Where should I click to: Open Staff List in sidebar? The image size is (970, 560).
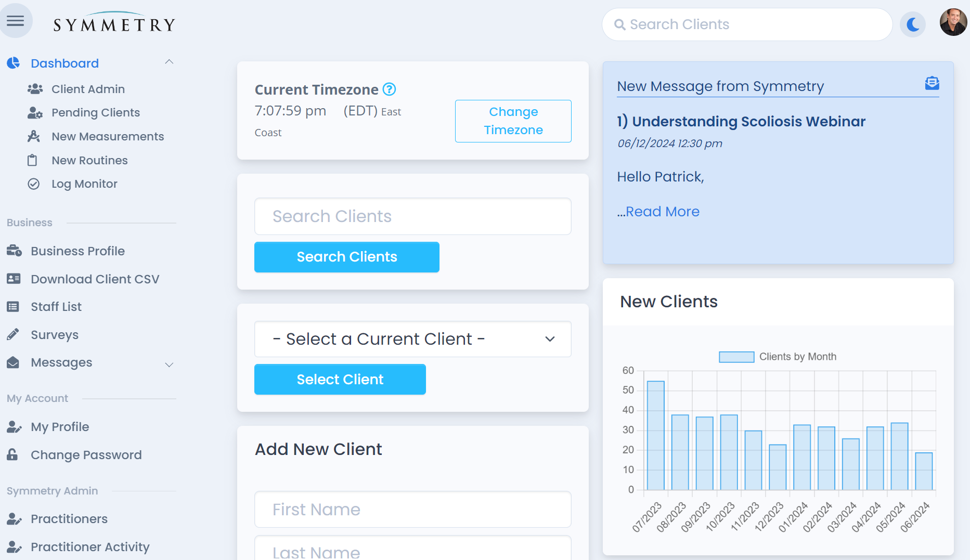(56, 307)
